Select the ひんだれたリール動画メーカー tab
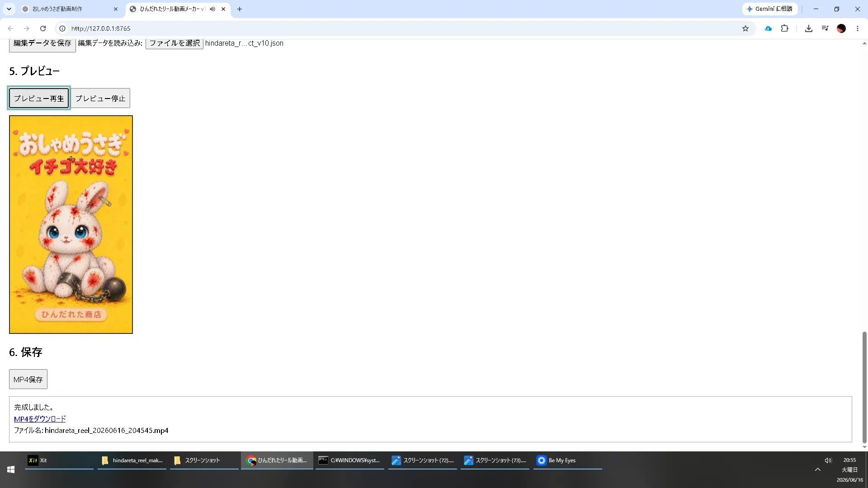This screenshot has width=868, height=488. click(x=178, y=9)
